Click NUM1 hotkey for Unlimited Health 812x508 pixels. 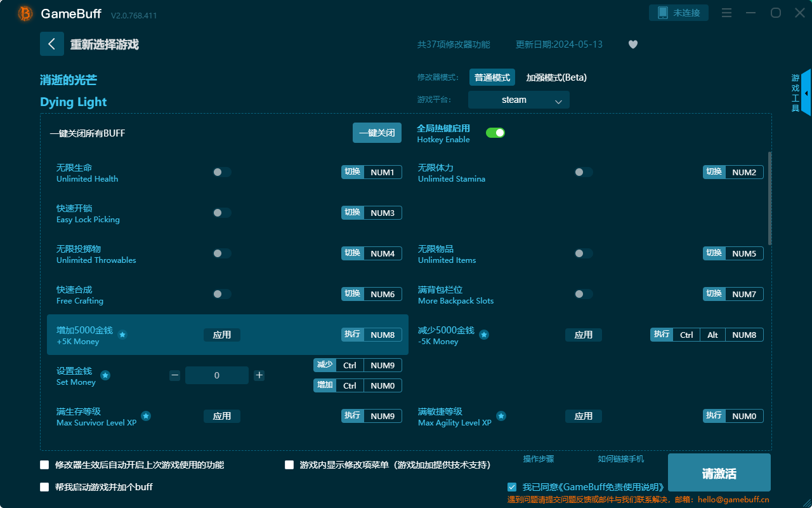[372, 172]
